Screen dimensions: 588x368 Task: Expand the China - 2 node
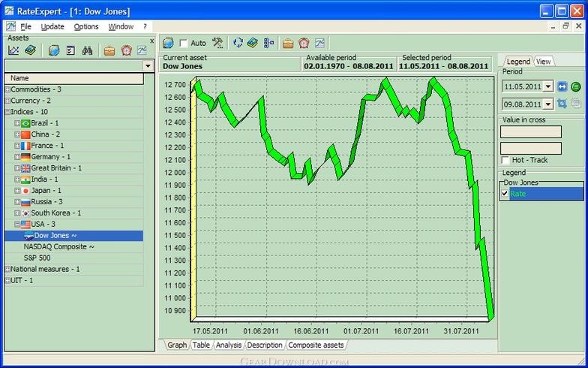tap(17, 134)
